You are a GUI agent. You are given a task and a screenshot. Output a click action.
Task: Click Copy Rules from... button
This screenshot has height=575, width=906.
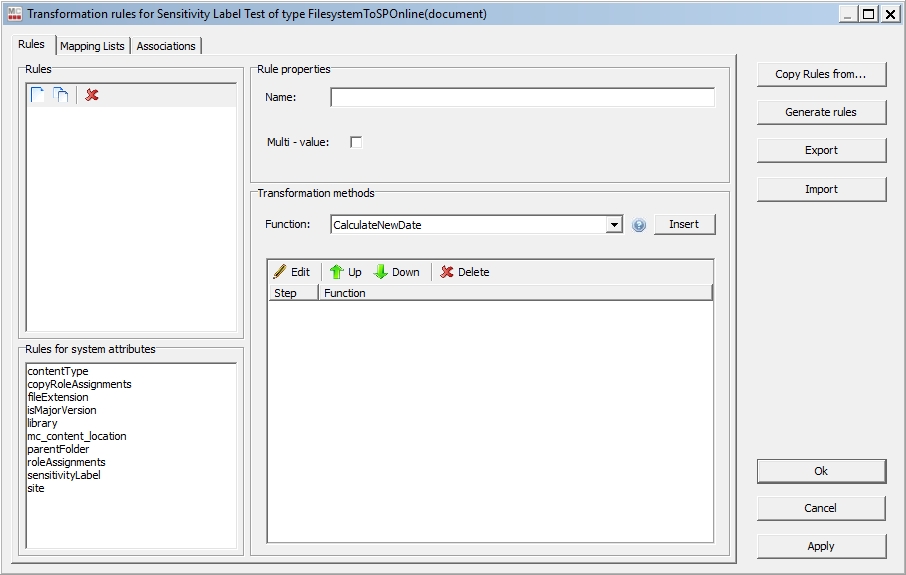point(821,74)
